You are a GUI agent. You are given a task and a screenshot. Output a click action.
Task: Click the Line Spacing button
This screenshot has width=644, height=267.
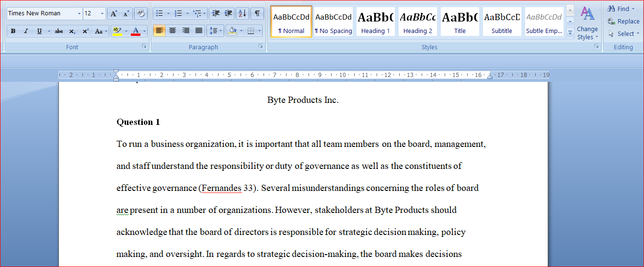(215, 31)
